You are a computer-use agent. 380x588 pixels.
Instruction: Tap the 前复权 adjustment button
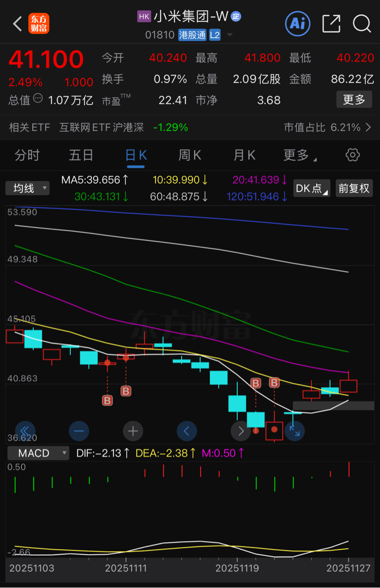coord(354,188)
